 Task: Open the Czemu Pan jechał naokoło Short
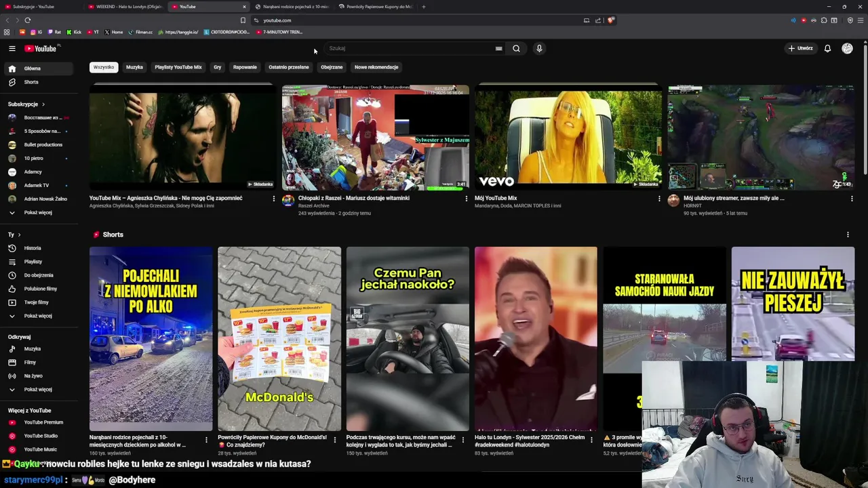[x=408, y=339]
